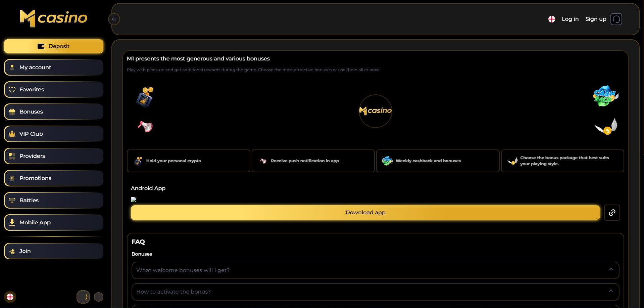The width and height of the screenshot is (644, 308).
Task: Open Favorites menu item
Action: 54,90
